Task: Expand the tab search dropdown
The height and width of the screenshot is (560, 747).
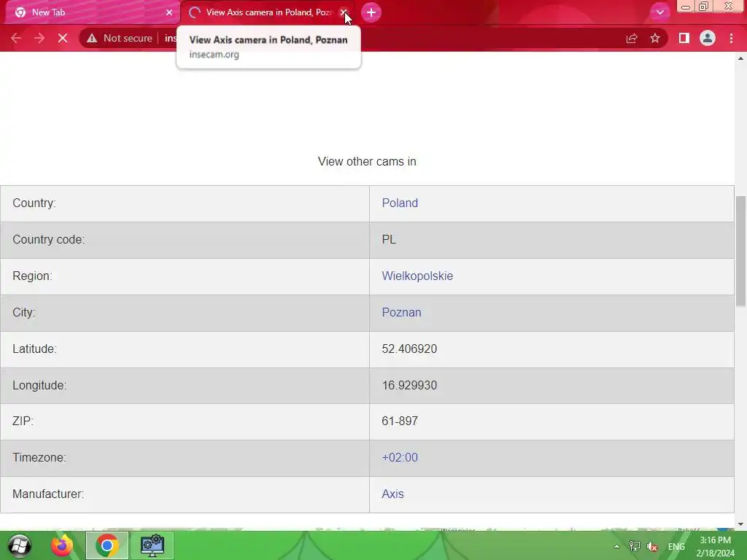Action: click(659, 12)
